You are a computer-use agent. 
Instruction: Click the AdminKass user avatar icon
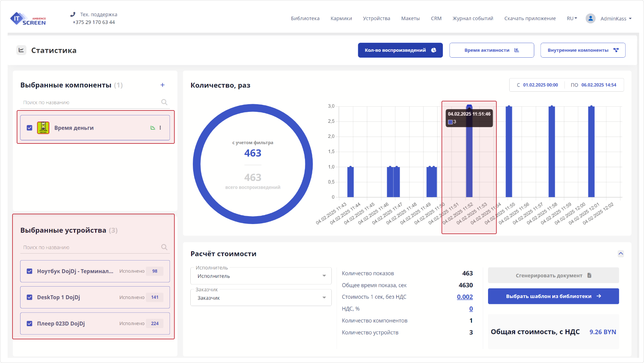click(x=590, y=18)
